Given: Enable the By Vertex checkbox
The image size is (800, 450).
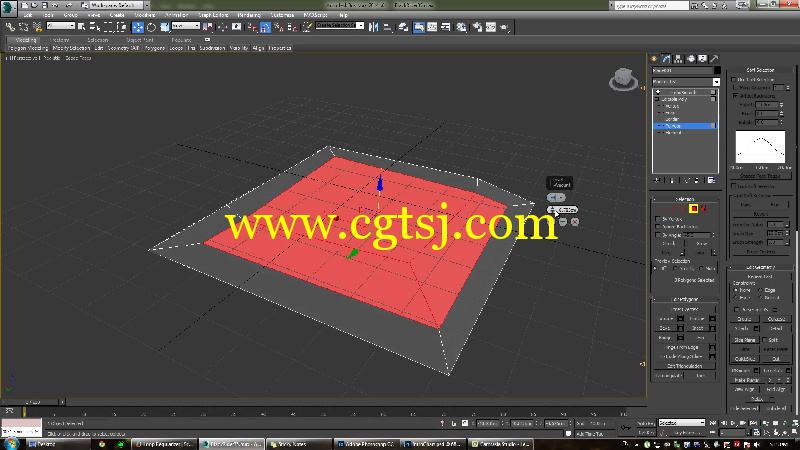Looking at the screenshot, I should tap(658, 218).
